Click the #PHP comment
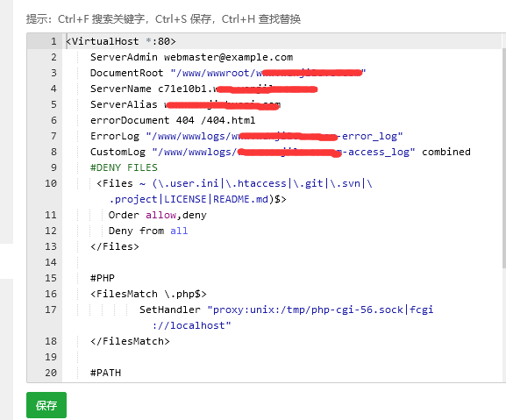Image resolution: width=506 pixels, height=420 pixels. click(x=103, y=278)
